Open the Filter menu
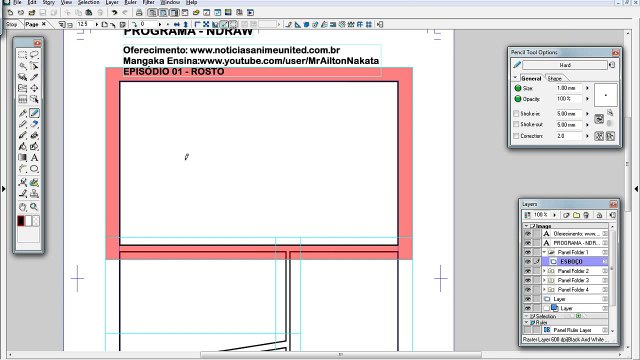This screenshot has width=640, height=360. tap(149, 2)
